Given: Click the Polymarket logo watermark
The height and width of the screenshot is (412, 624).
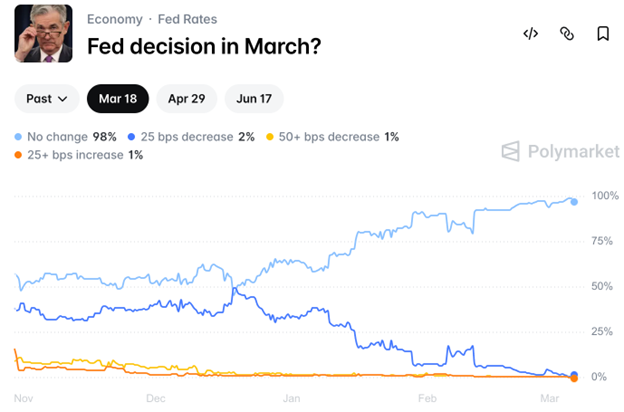Looking at the screenshot, I should point(560,151).
